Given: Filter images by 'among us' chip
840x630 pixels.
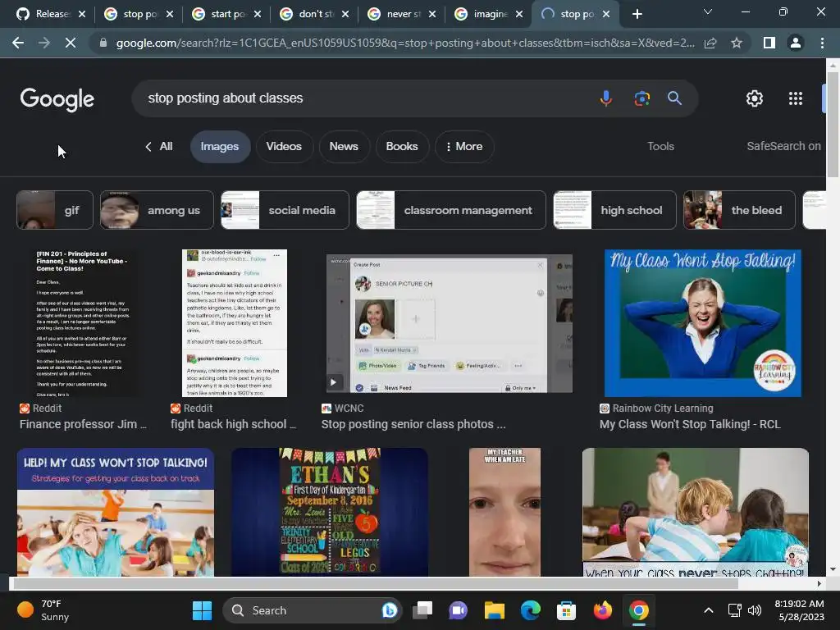Looking at the screenshot, I should click(x=157, y=210).
